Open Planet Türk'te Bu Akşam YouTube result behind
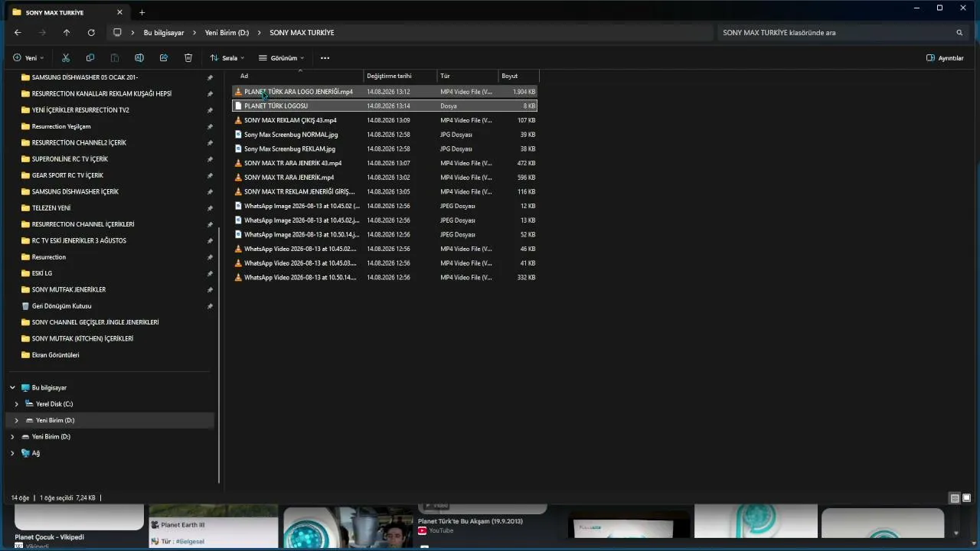This screenshot has height=551, width=980. (470, 521)
